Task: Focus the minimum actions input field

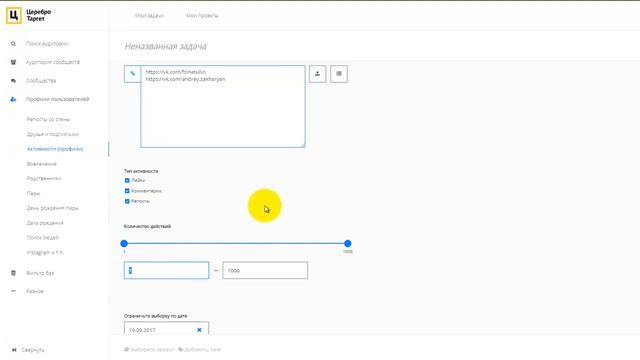Action: pos(167,271)
